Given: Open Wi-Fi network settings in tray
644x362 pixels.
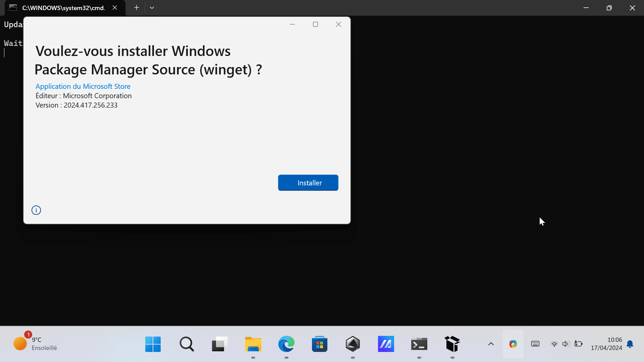Looking at the screenshot, I should pyautogui.click(x=554, y=344).
